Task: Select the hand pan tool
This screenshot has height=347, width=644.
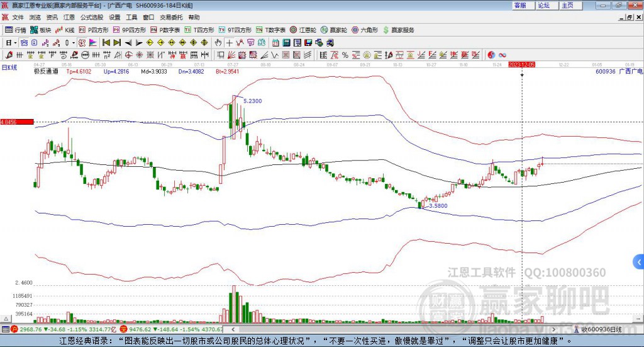Action: point(218,43)
